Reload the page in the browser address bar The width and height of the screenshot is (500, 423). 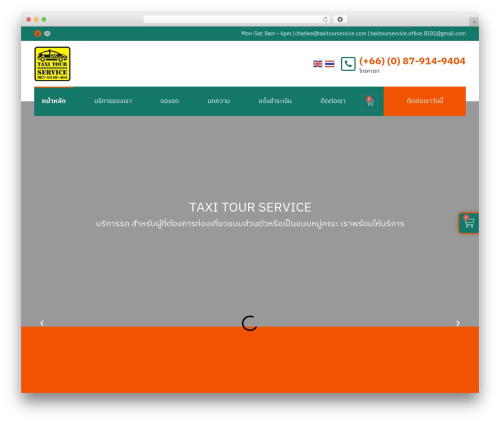(325, 20)
